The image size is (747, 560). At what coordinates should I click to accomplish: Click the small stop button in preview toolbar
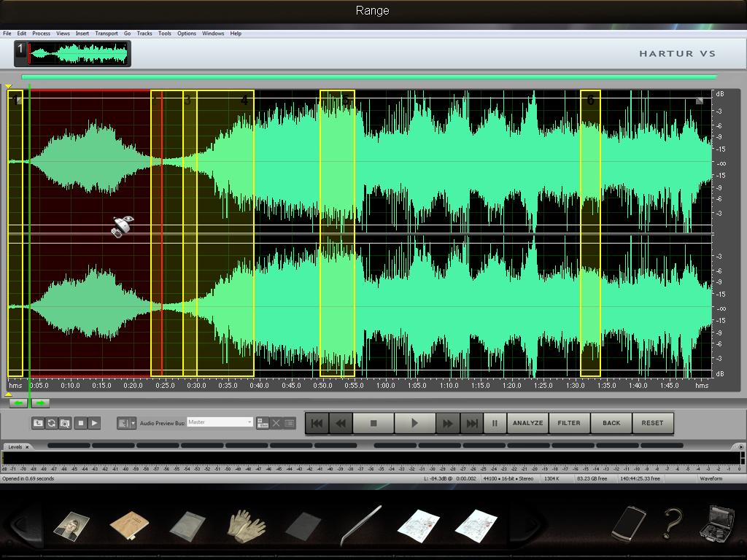click(x=80, y=423)
